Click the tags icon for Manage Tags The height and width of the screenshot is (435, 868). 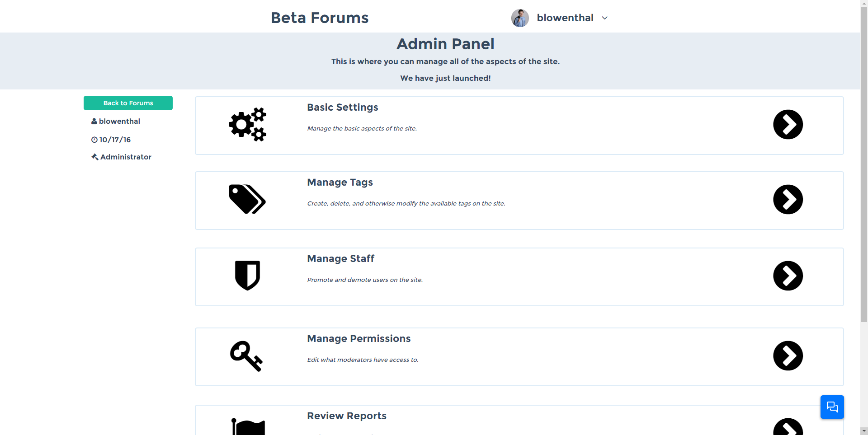247,199
